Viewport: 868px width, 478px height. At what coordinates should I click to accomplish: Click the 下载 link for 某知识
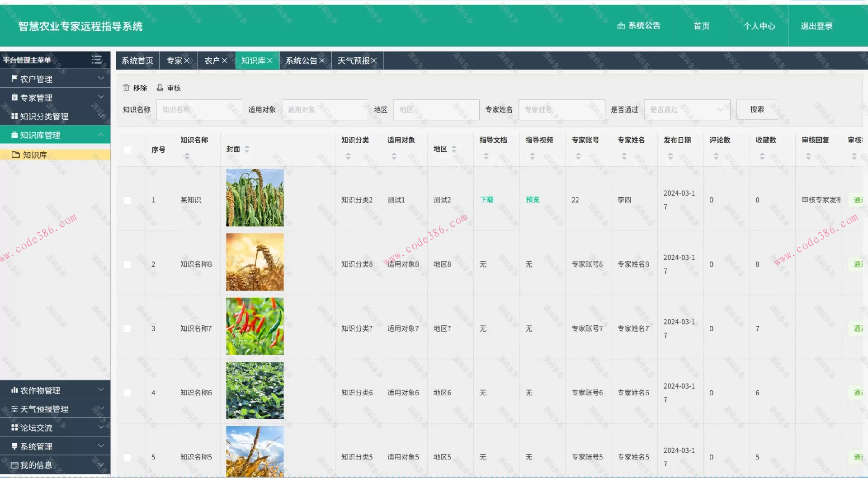pyautogui.click(x=486, y=199)
